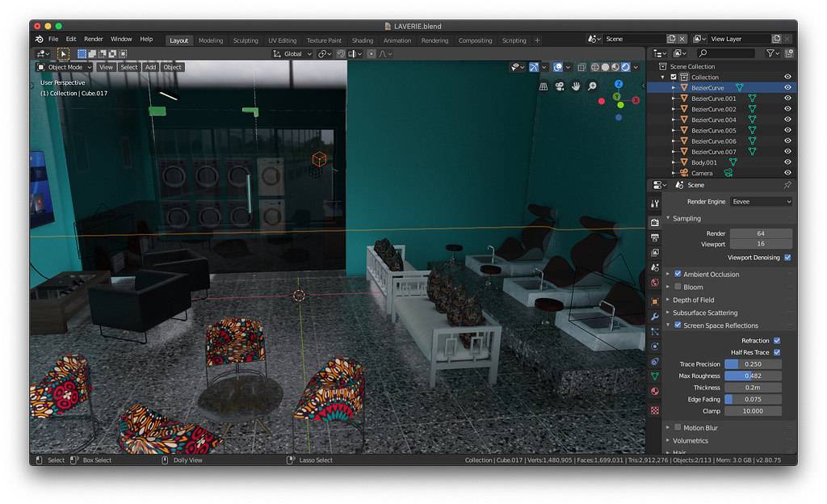
Task: Enable the Bloom checkbox
Action: click(678, 287)
